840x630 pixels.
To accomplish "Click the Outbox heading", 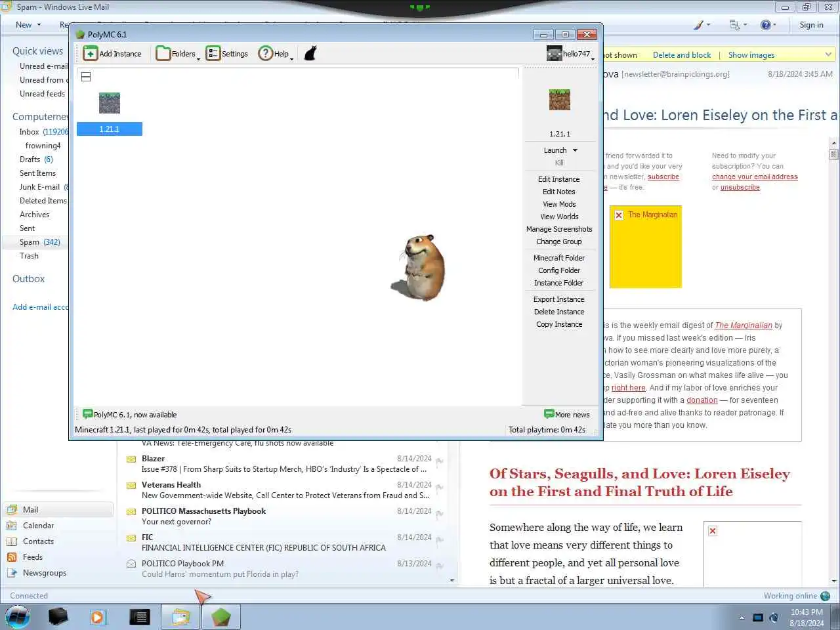I will pyautogui.click(x=29, y=279).
